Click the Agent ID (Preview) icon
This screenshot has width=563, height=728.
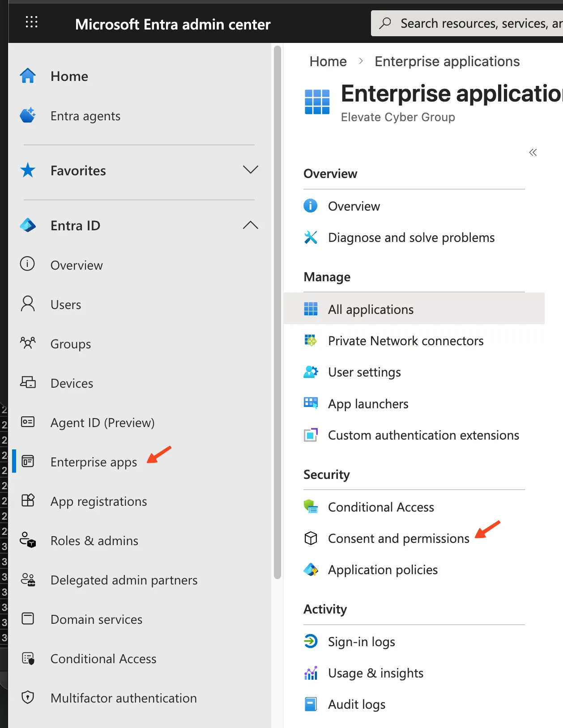click(x=28, y=422)
